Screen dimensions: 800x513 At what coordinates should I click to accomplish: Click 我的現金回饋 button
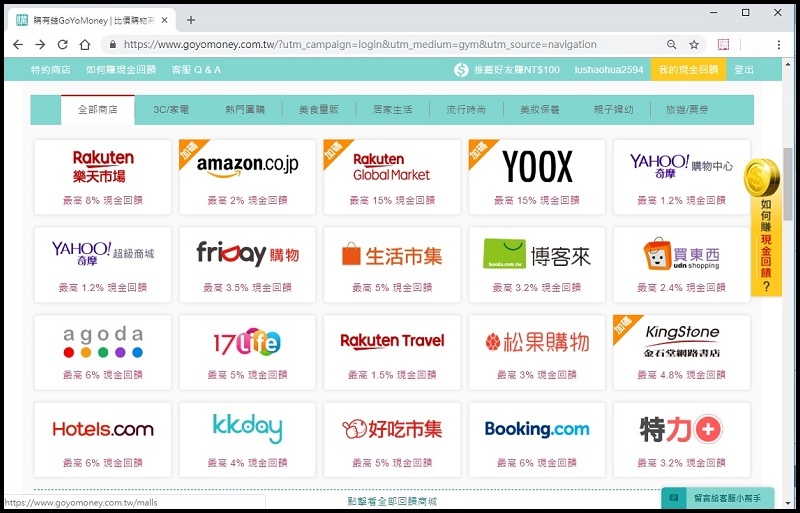(687, 70)
